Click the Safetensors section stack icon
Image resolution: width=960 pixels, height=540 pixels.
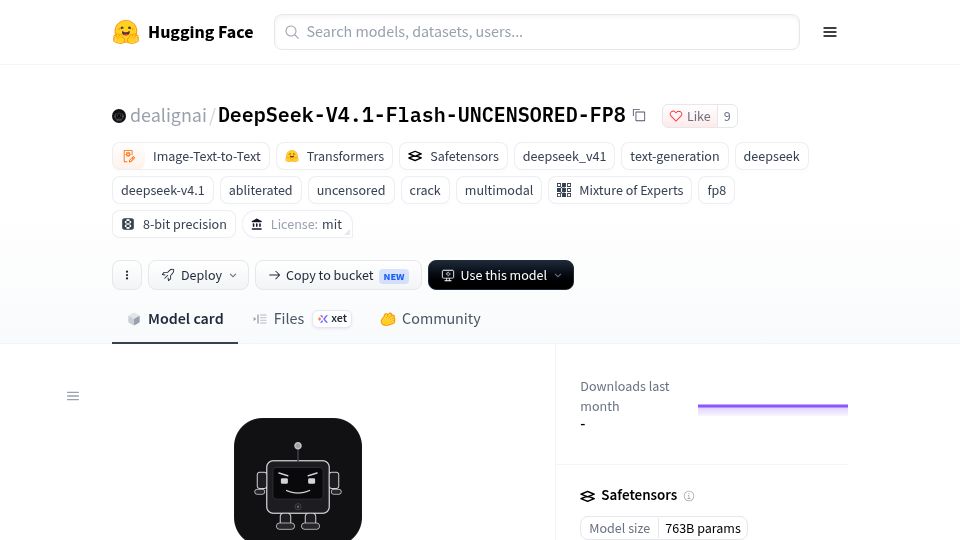coord(587,496)
